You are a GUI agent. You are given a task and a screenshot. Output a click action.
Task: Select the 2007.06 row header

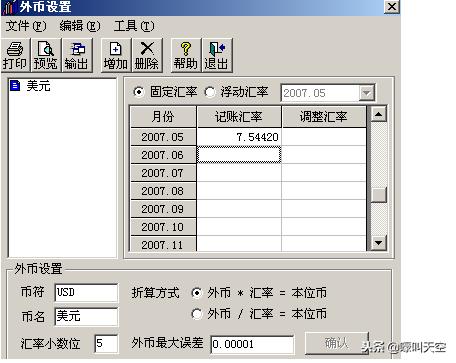pos(163,155)
